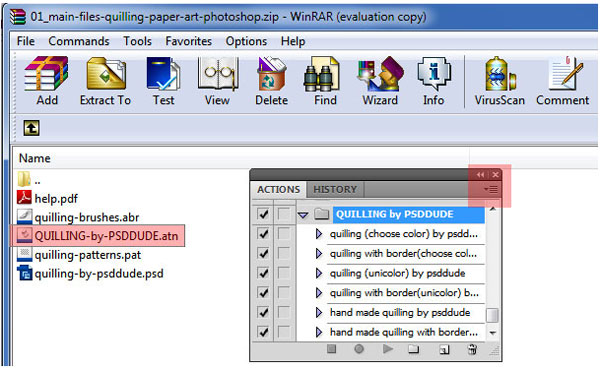Image resolution: width=600 pixels, height=369 pixels.
Task: Expand quilling with border(choose col... triangle
Action: click(319, 253)
